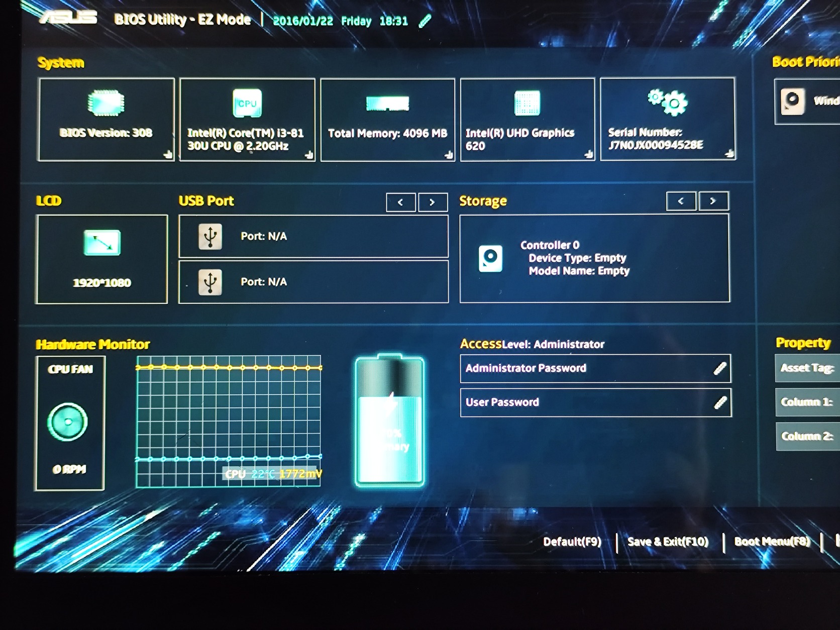The height and width of the screenshot is (630, 840).
Task: Click the BIOS chip icon
Action: coord(106,103)
